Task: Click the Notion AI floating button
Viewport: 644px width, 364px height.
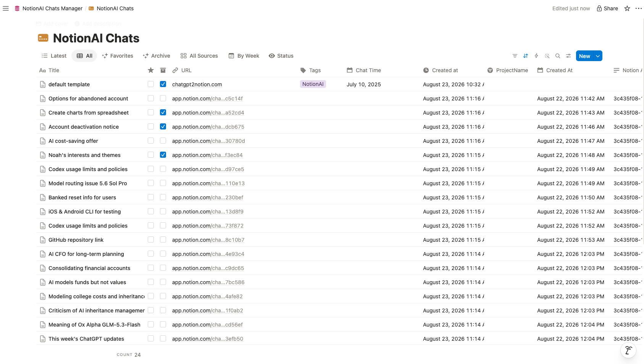Action: coord(628,350)
